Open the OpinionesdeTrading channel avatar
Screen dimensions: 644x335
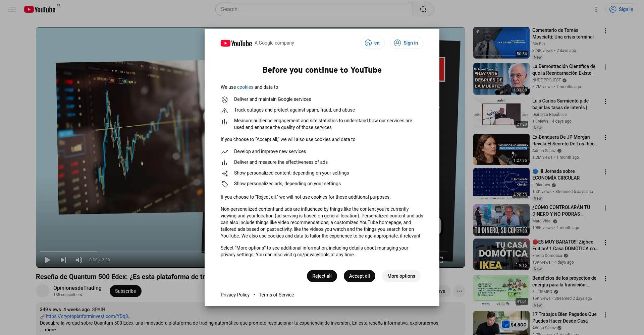43,291
